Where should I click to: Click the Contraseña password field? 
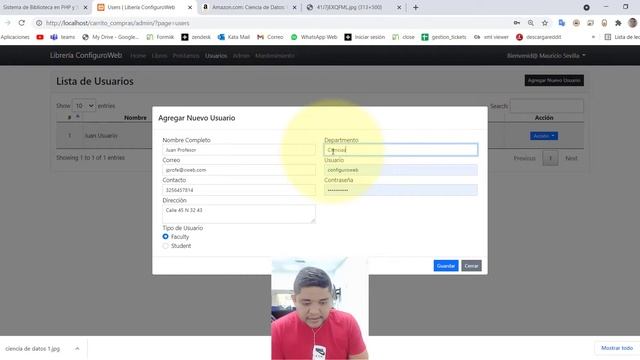[x=401, y=190]
